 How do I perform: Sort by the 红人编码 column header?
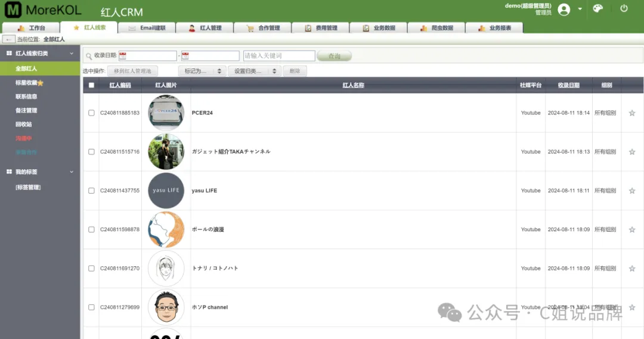click(120, 85)
